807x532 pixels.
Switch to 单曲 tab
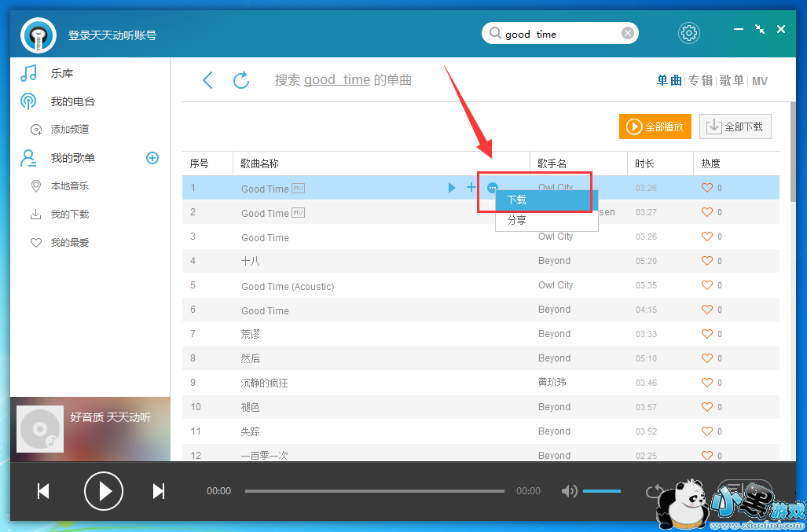click(669, 81)
